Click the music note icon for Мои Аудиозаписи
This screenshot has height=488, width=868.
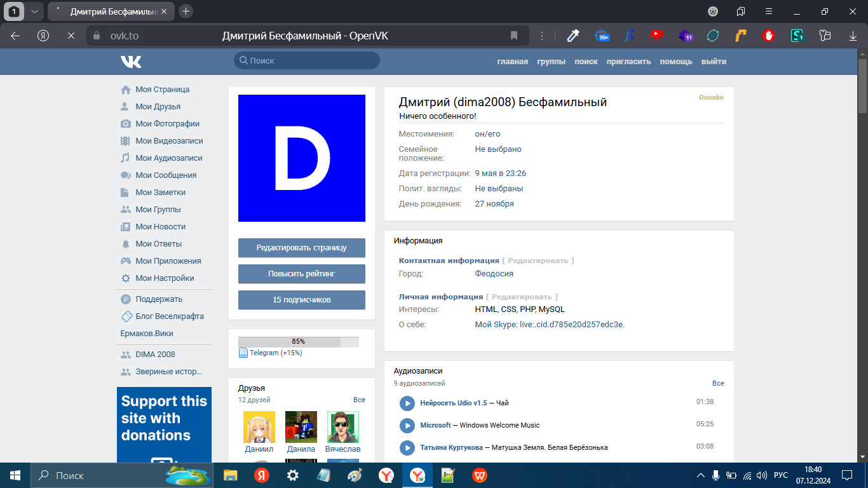126,158
